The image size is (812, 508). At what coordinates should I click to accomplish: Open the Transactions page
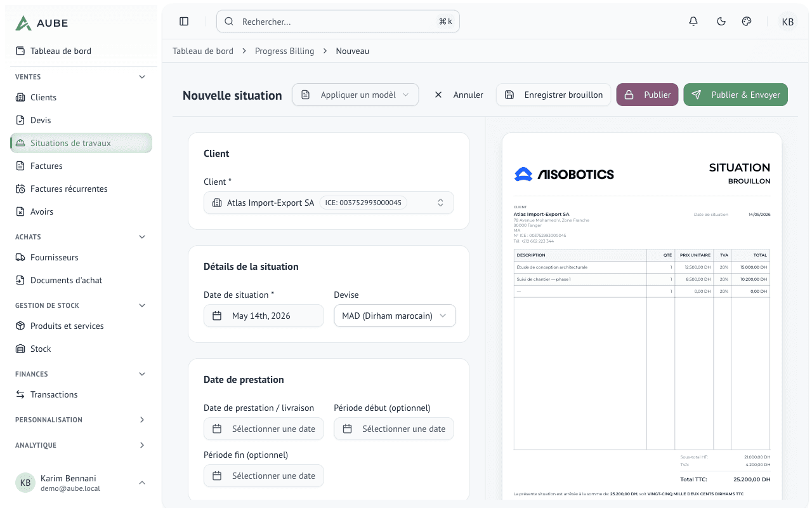click(81, 394)
